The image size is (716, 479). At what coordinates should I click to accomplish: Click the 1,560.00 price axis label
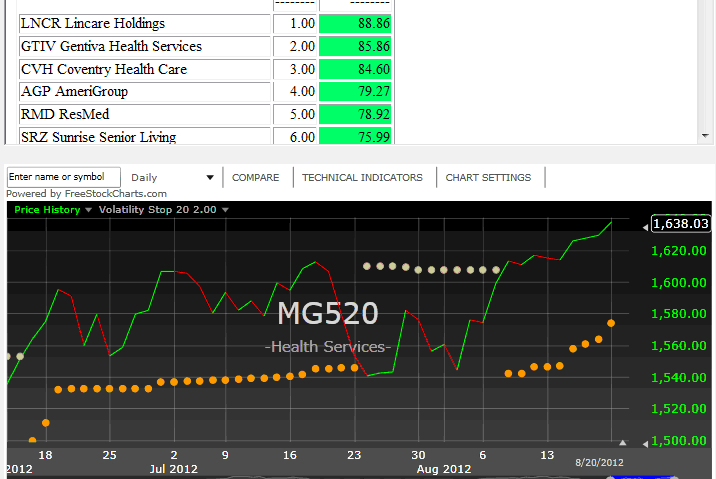679,346
